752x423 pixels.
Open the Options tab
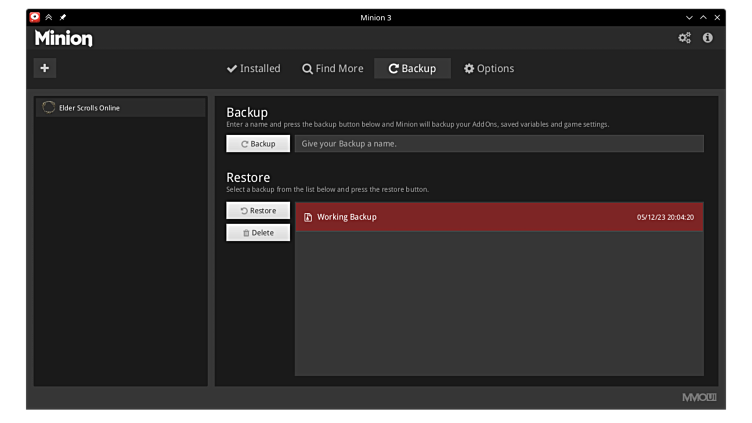(489, 69)
